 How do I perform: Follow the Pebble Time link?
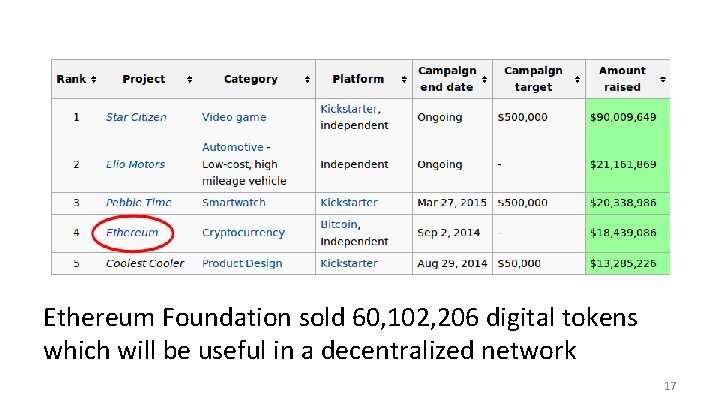(x=138, y=202)
